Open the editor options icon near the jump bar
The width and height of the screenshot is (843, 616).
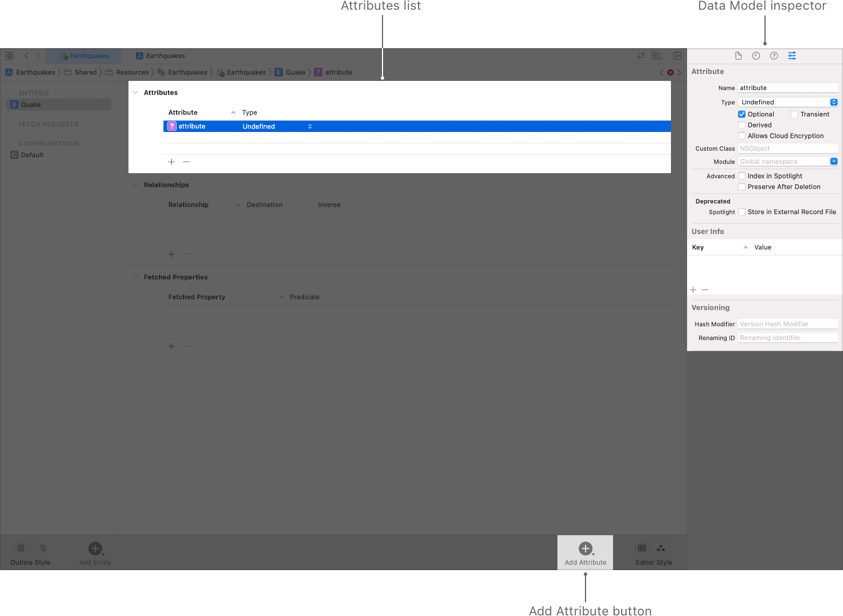(x=657, y=56)
